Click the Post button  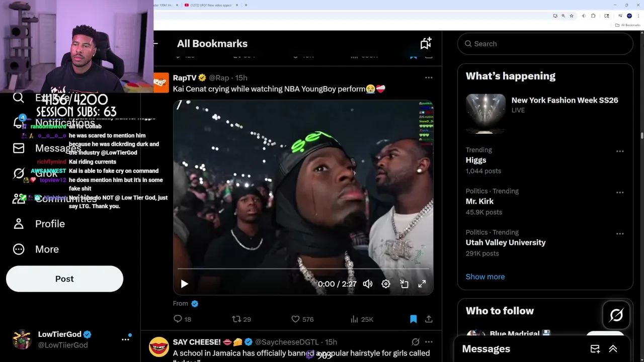64,279
